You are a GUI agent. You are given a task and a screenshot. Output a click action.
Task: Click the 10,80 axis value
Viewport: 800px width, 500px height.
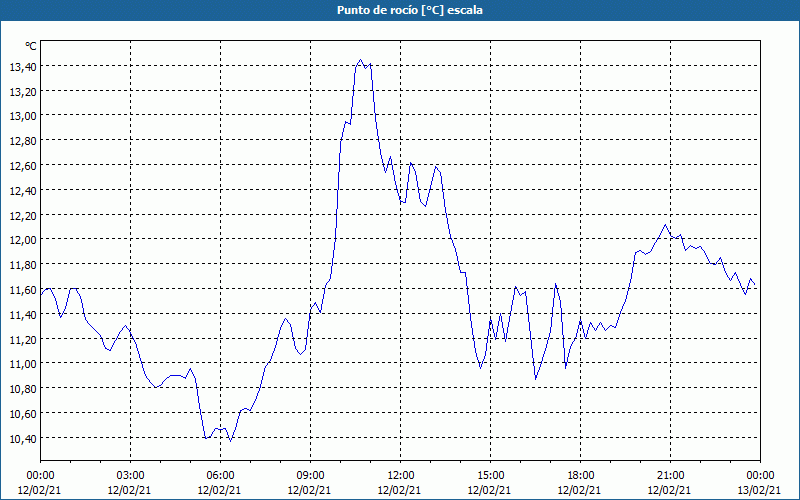[x=23, y=389]
